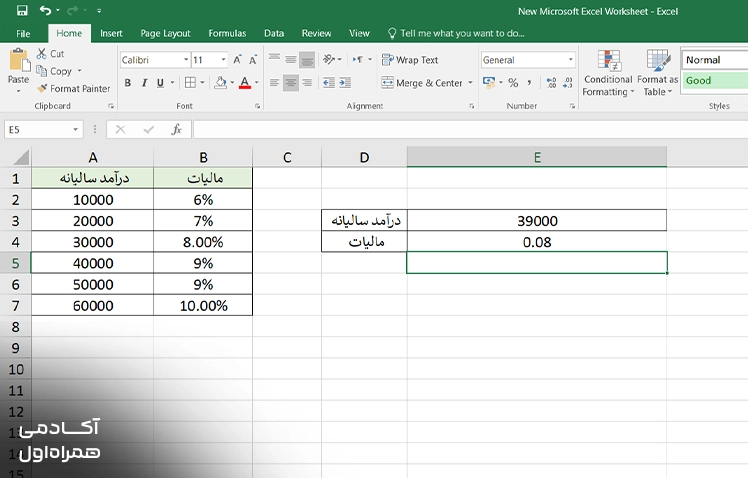Open the Calibri font name dropdown
The width and height of the screenshot is (748, 478).
186,60
